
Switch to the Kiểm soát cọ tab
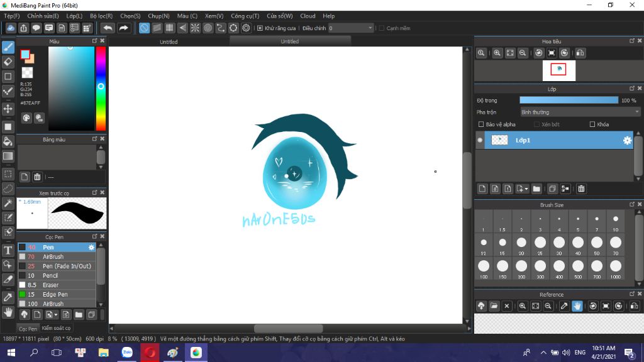coord(56,328)
